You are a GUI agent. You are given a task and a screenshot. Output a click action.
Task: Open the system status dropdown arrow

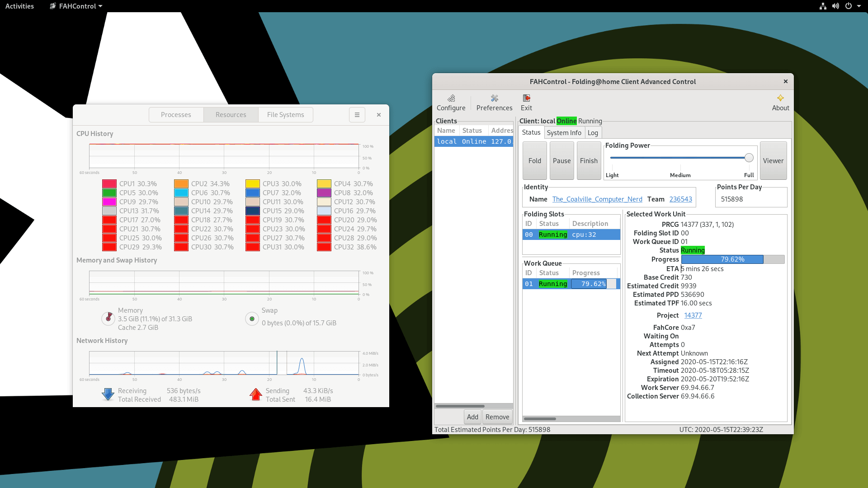click(859, 6)
